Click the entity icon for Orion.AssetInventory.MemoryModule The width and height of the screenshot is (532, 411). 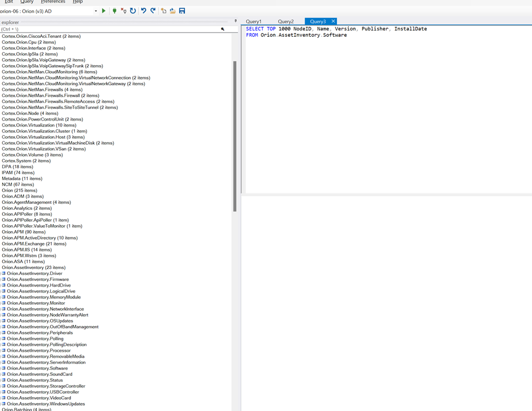3,297
